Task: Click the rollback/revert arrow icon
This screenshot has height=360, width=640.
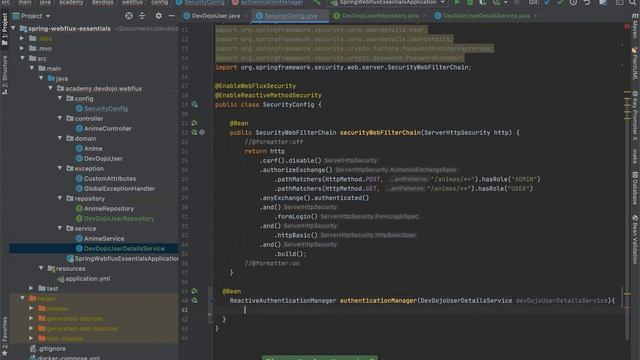Action: [x=587, y=2]
